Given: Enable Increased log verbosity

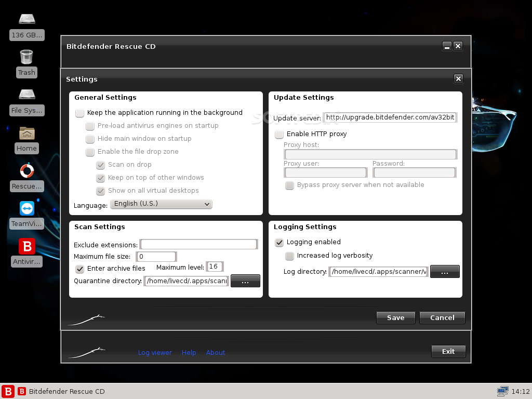Looking at the screenshot, I should click(x=289, y=256).
